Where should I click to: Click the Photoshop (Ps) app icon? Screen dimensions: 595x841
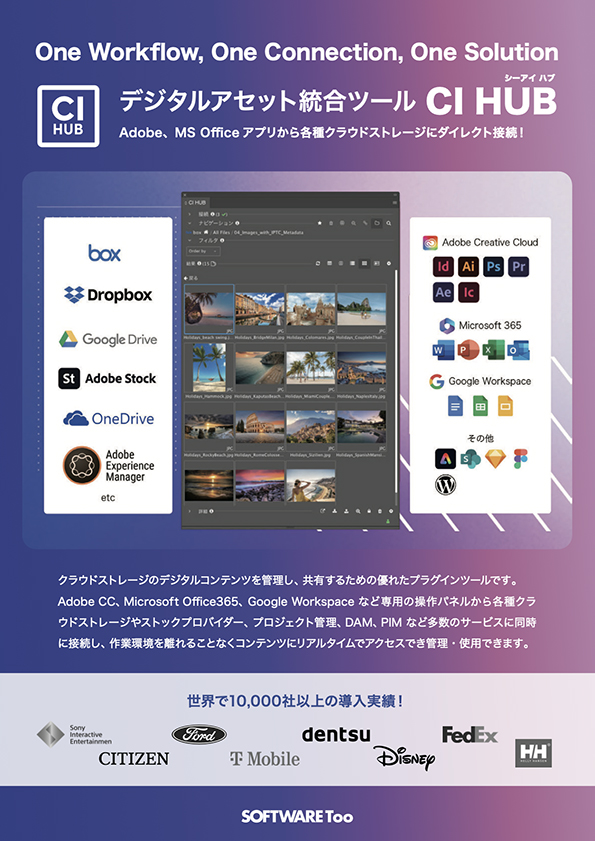pos(493,267)
